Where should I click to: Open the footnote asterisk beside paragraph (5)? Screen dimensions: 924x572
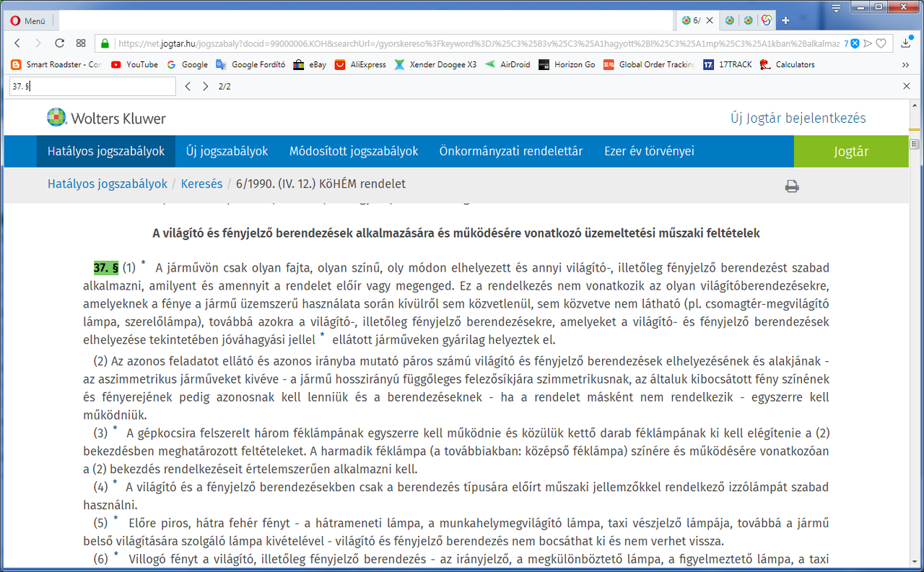[115, 519]
